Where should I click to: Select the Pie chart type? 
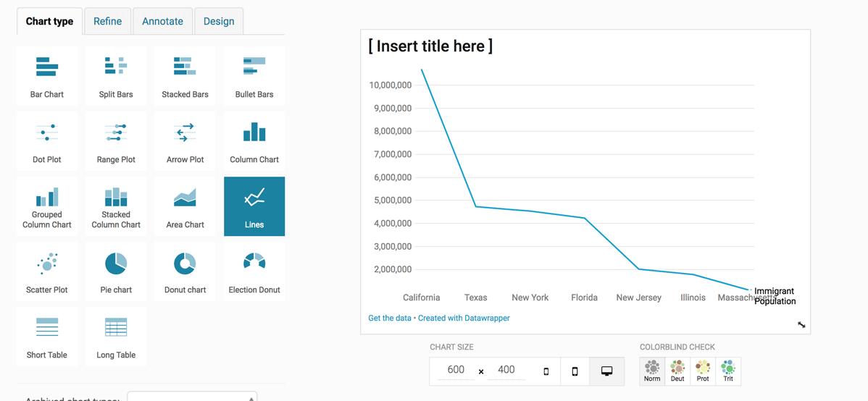pos(116,271)
